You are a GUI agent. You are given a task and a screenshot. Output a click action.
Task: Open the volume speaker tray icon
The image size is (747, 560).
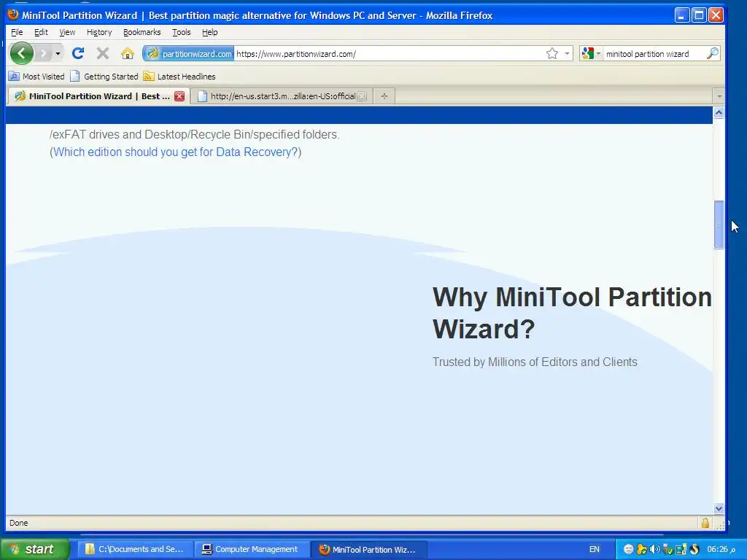pyautogui.click(x=654, y=549)
